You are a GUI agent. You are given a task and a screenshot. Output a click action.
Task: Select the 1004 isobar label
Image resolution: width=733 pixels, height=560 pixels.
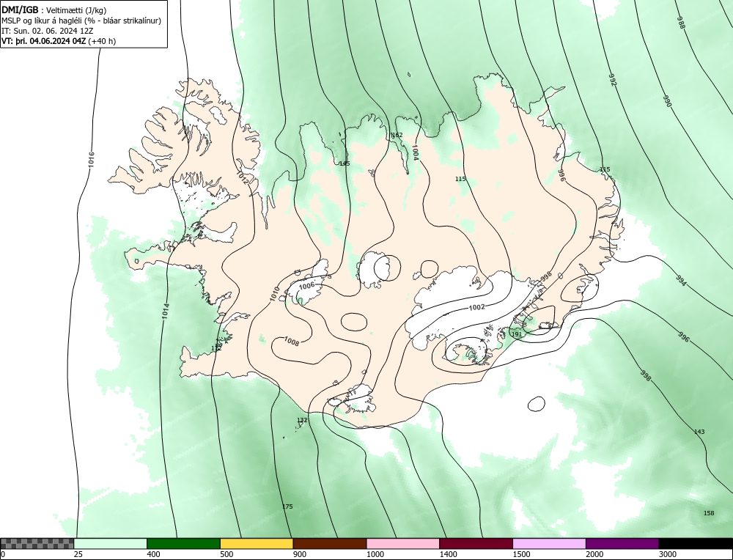click(415, 152)
